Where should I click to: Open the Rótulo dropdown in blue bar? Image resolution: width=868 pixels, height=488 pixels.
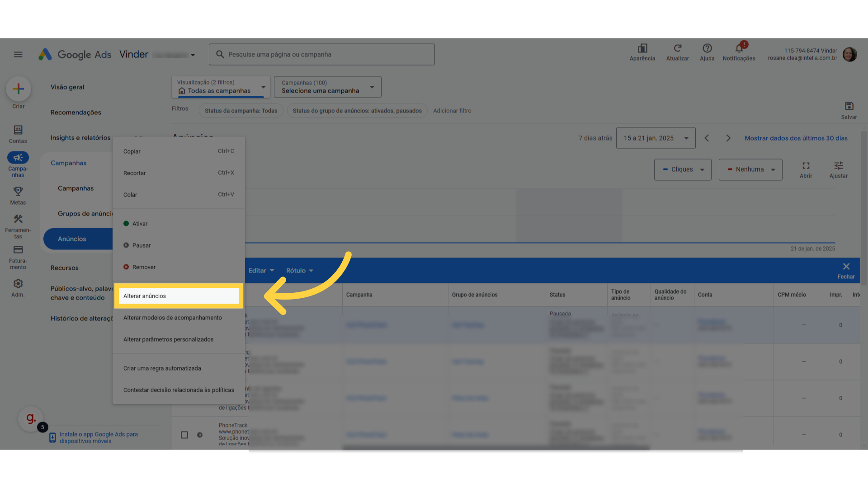pos(300,271)
